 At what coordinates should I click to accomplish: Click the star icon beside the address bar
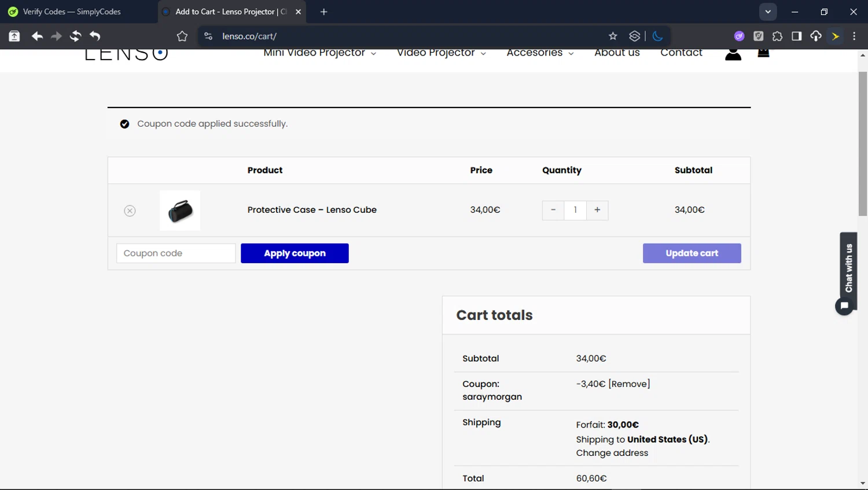(x=182, y=36)
